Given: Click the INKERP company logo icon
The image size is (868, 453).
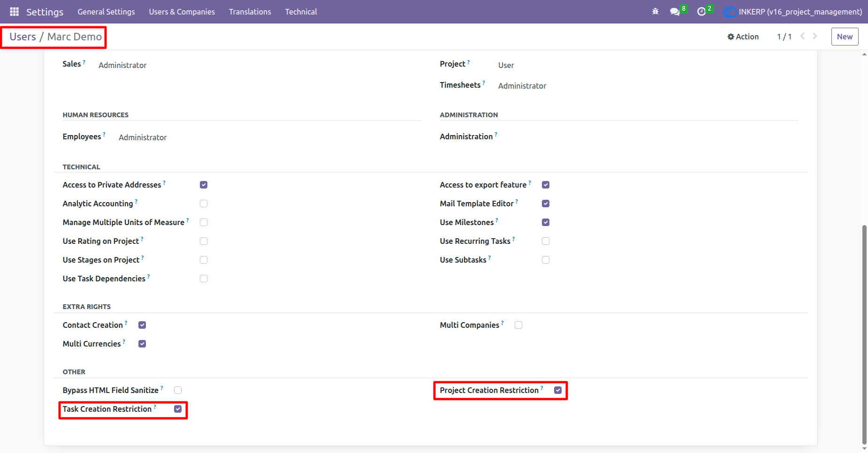Looking at the screenshot, I should (x=730, y=12).
